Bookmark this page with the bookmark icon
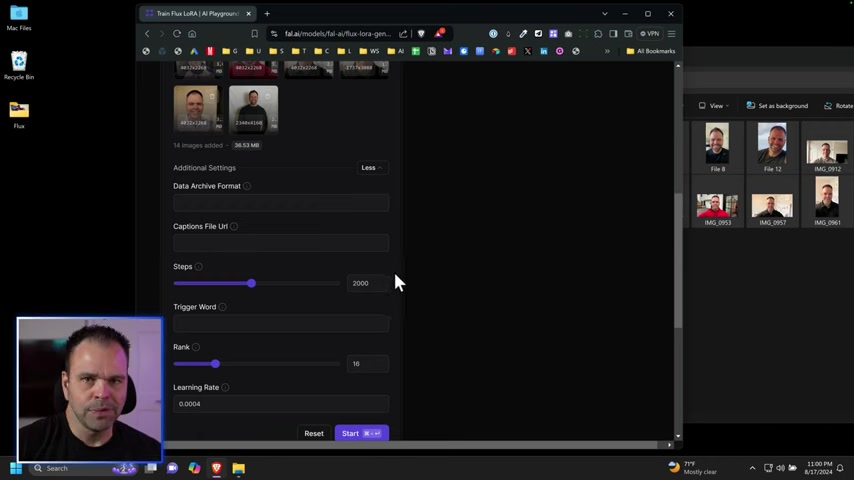This screenshot has width=854, height=480. pyautogui.click(x=254, y=34)
